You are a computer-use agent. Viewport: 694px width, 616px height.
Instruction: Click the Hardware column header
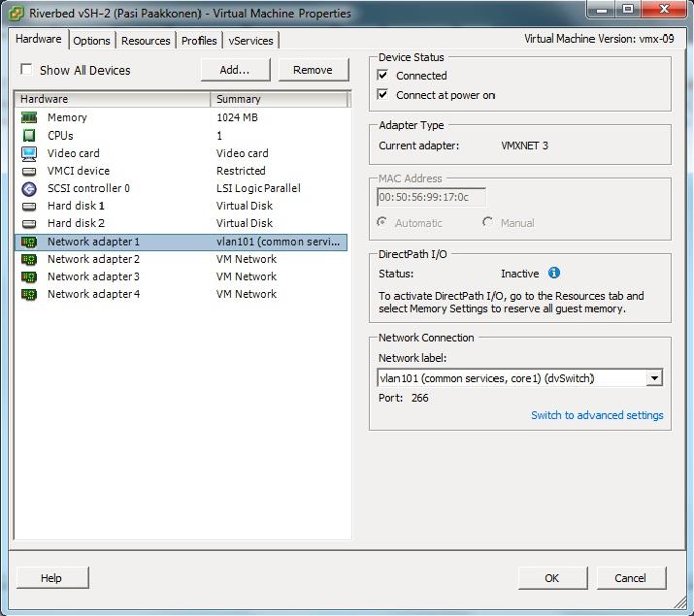113,99
